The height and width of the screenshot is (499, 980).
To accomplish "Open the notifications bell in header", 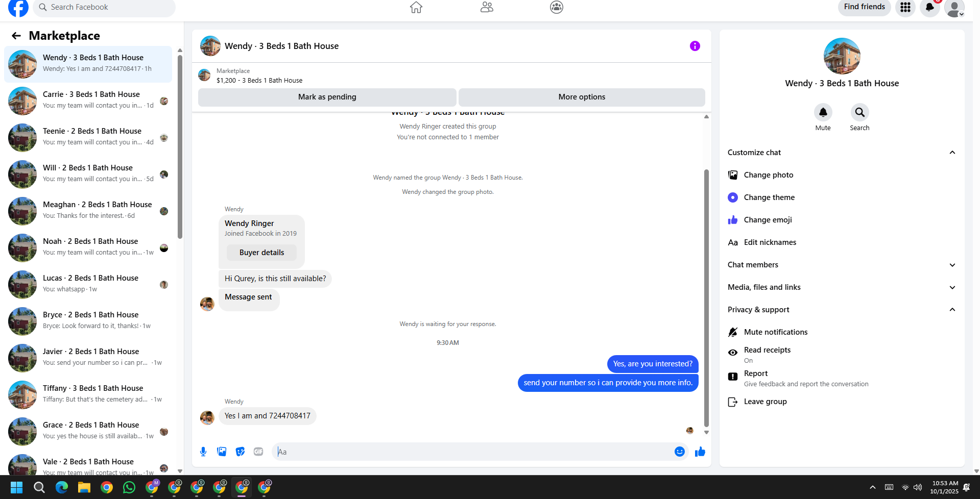I will tap(930, 7).
